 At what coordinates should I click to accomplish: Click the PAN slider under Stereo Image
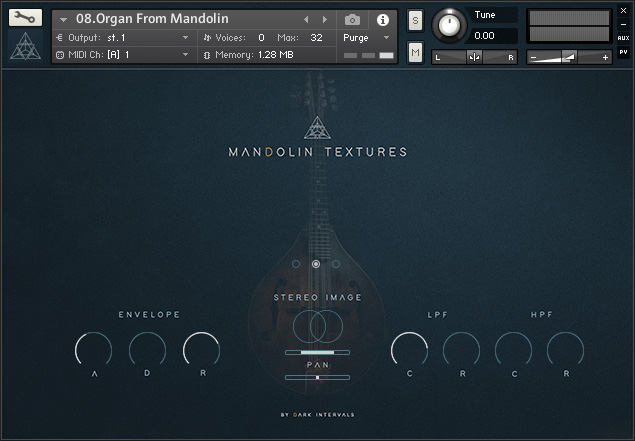tap(317, 377)
